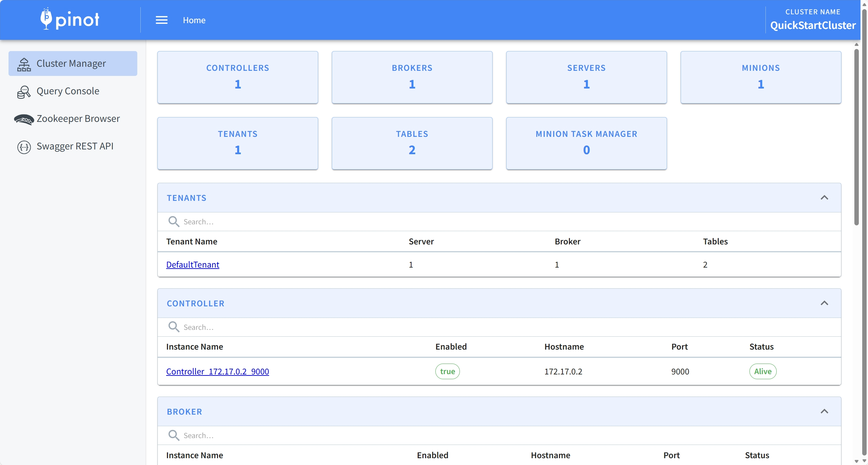Viewport: 868px width, 465px height.
Task: Open the Minion Task Manager card
Action: [586, 143]
